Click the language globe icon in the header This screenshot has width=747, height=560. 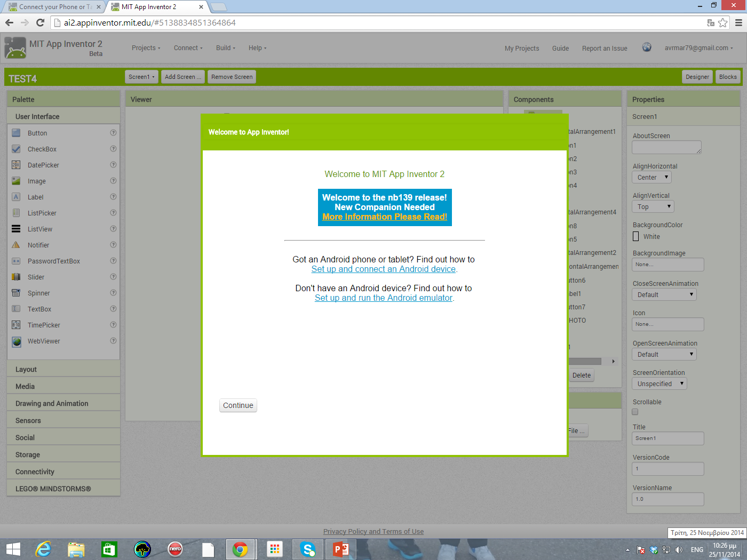[647, 47]
